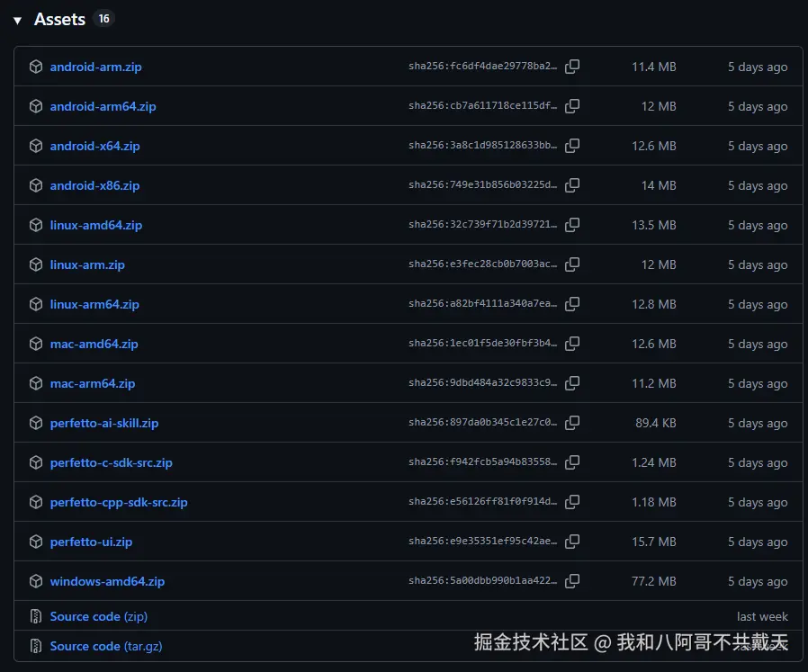The width and height of the screenshot is (808, 672).
Task: Click package icon beside android-arm.zip
Action: point(36,67)
